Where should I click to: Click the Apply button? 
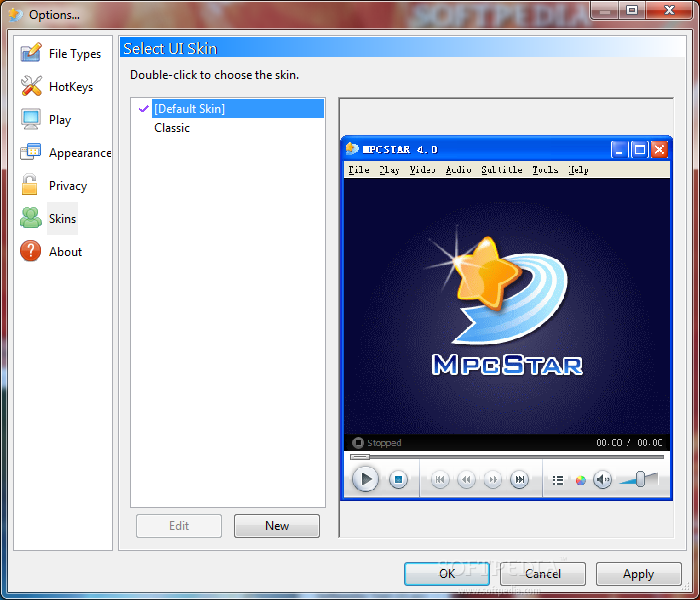[x=639, y=573]
